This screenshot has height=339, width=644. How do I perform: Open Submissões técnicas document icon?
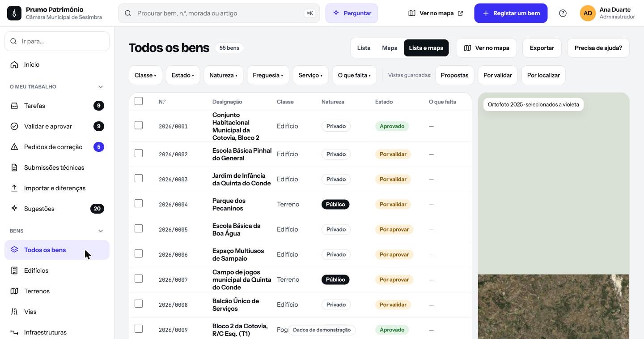(14, 167)
